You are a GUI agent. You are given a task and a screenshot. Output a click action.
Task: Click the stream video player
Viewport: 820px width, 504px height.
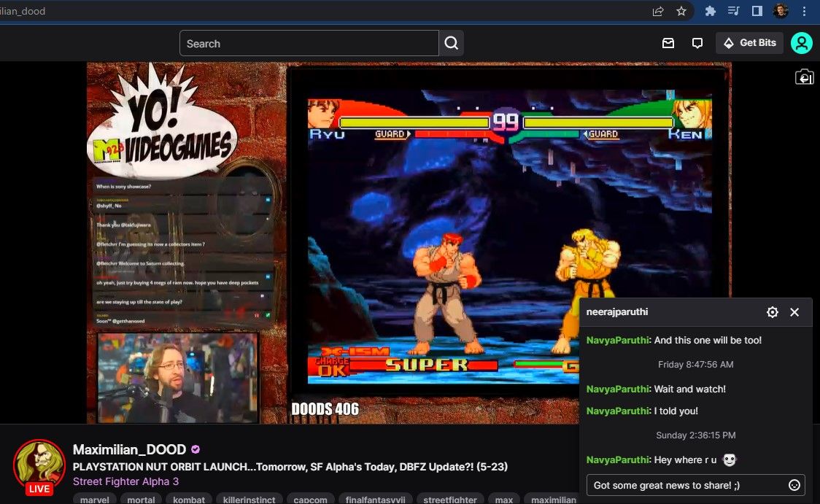409,243
